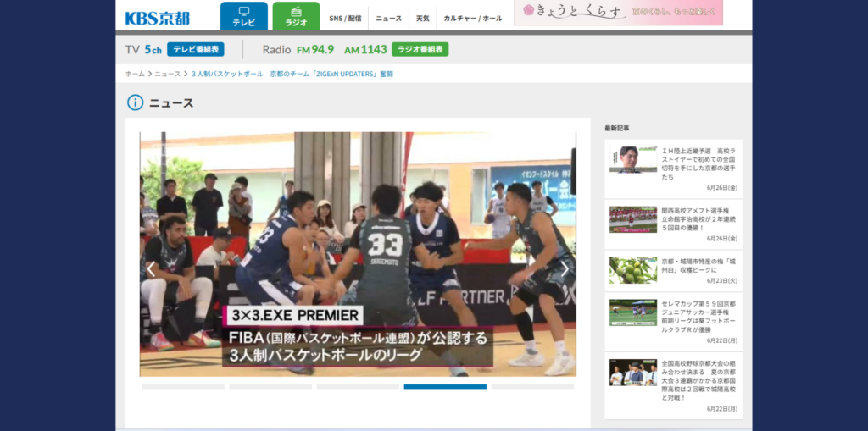Screen dimensions: 868x431
Task: Click the きょうとくらす banner
Action: 618,12
